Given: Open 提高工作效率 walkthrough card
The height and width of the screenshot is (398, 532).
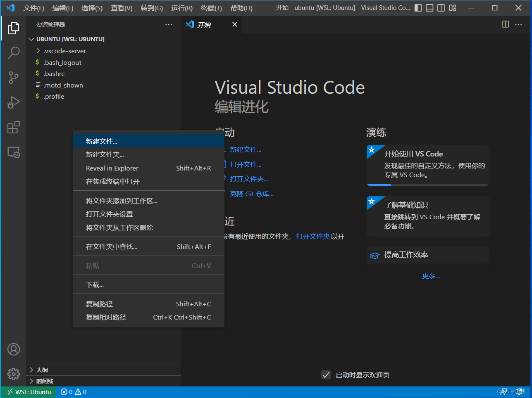Looking at the screenshot, I should tap(428, 255).
